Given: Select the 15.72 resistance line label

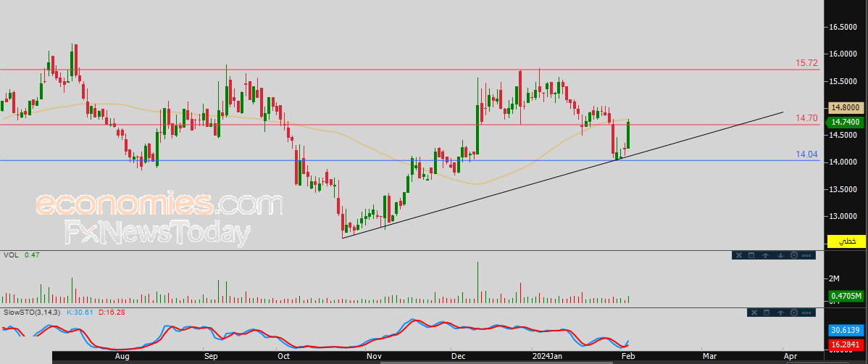Looking at the screenshot, I should 806,63.
